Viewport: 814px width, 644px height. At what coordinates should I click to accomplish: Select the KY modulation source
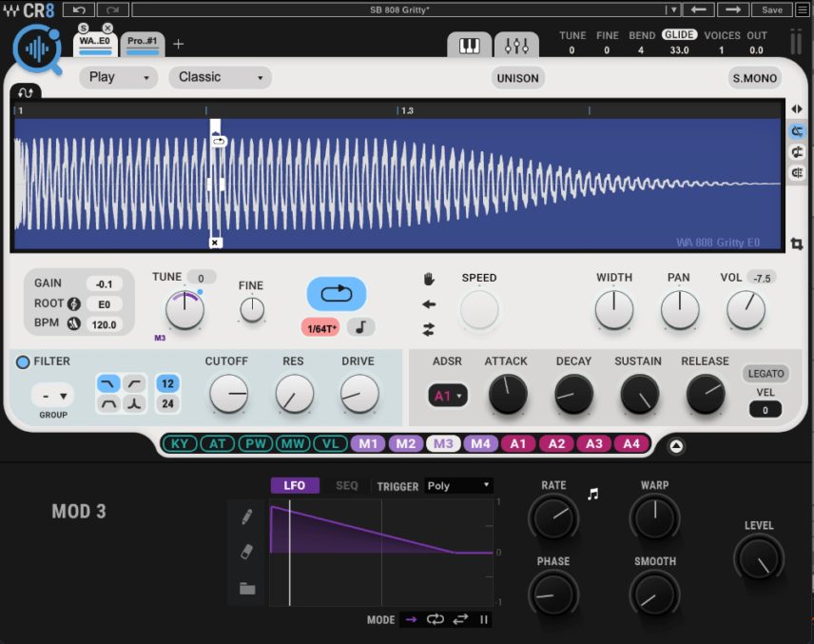coord(180,444)
